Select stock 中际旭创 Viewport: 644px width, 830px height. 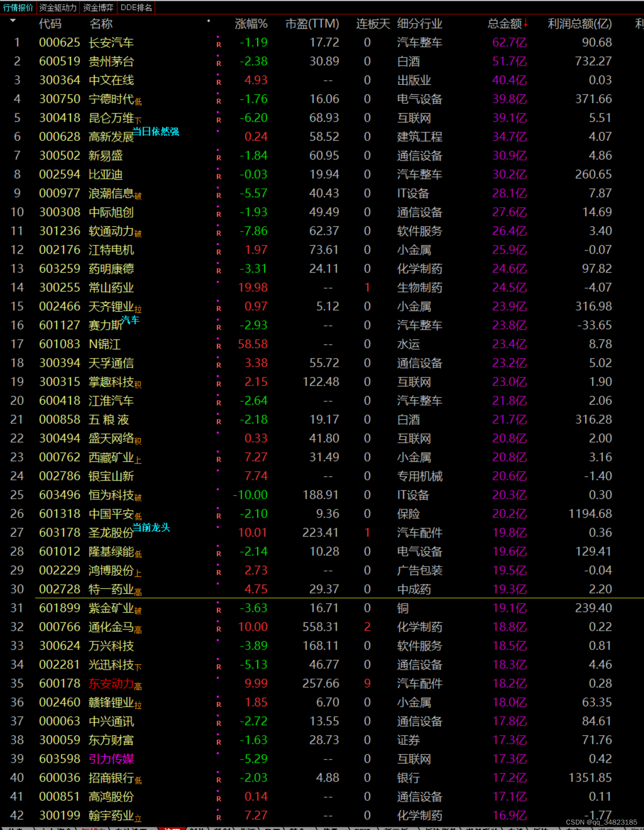pos(111,212)
